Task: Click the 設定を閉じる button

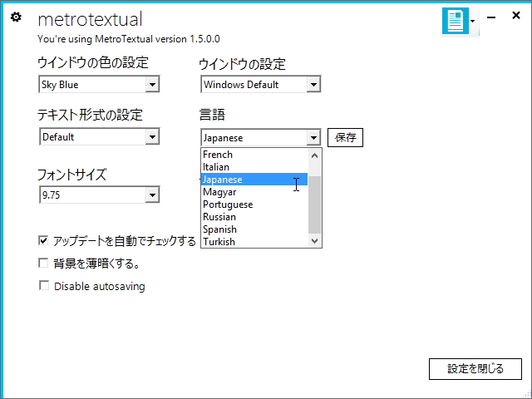Action: pos(475,369)
